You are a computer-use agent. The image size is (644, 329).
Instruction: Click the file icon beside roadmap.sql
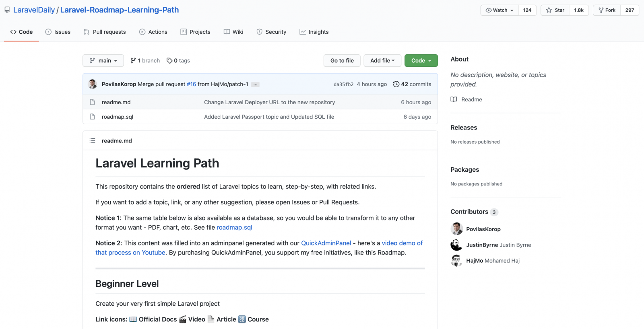[93, 117]
